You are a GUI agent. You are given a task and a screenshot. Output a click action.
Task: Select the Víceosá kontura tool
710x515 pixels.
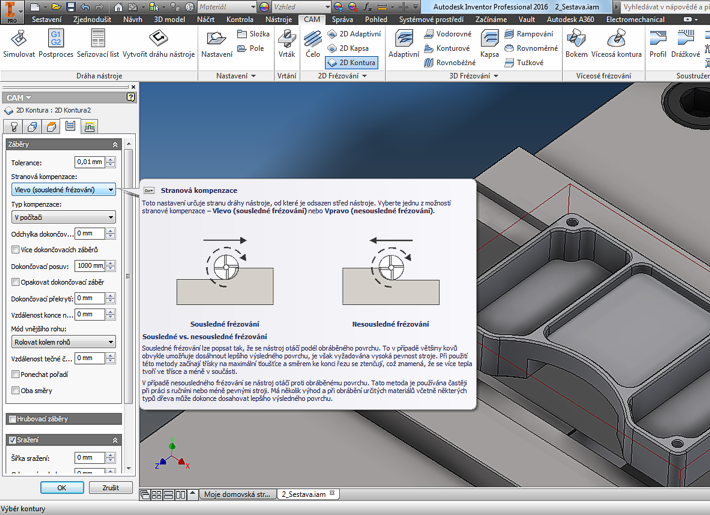pos(616,43)
